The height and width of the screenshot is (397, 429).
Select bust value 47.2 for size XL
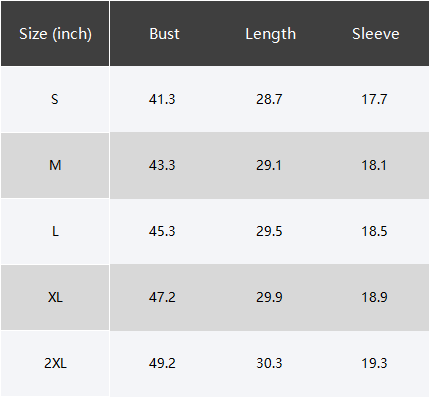162,297
